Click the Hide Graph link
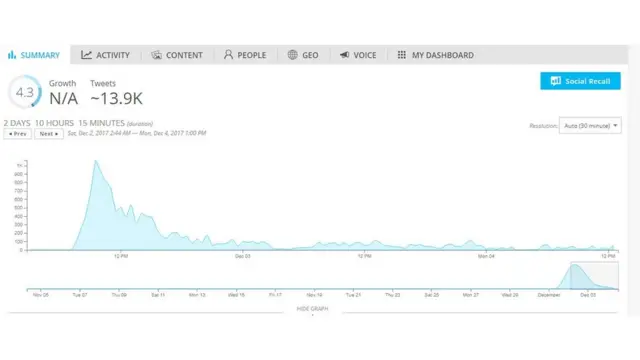 312,309
